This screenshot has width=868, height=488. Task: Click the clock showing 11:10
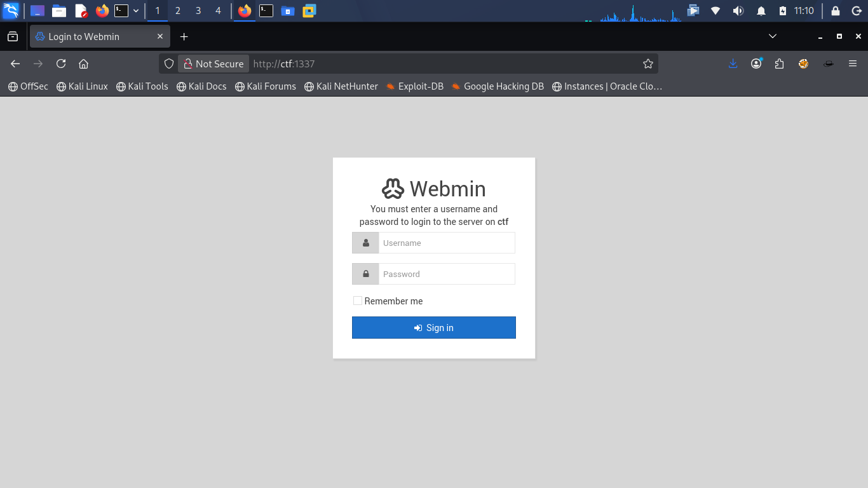804,10
